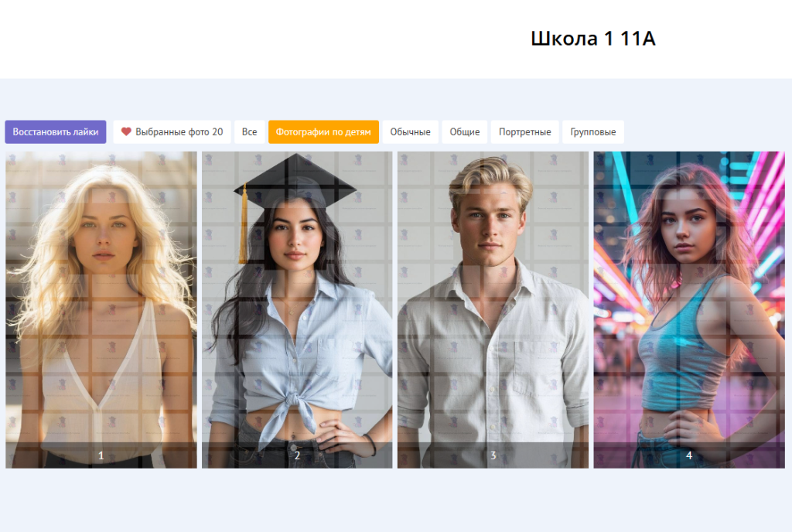Open Выбранные фото 20 filter
The image size is (792, 532).
click(172, 131)
